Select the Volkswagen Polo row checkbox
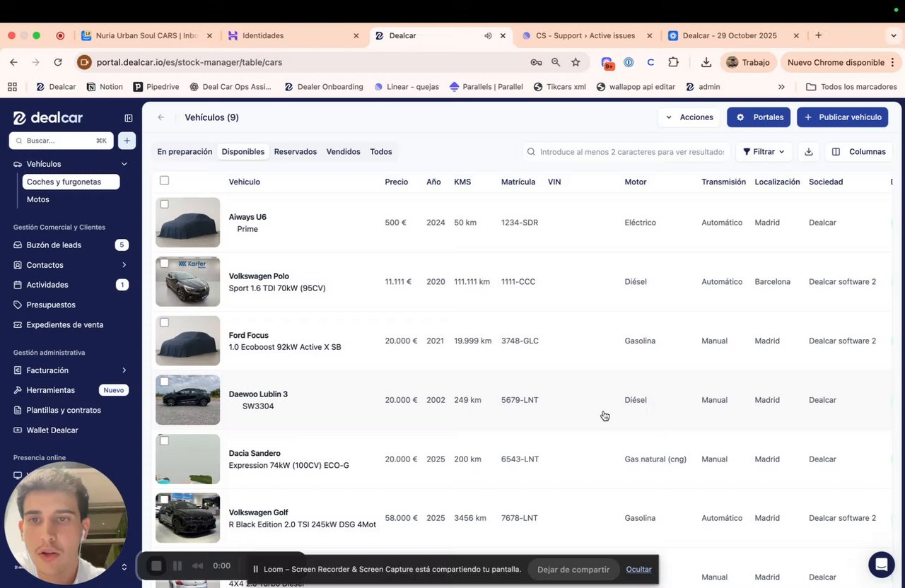905x588 pixels. tap(164, 264)
